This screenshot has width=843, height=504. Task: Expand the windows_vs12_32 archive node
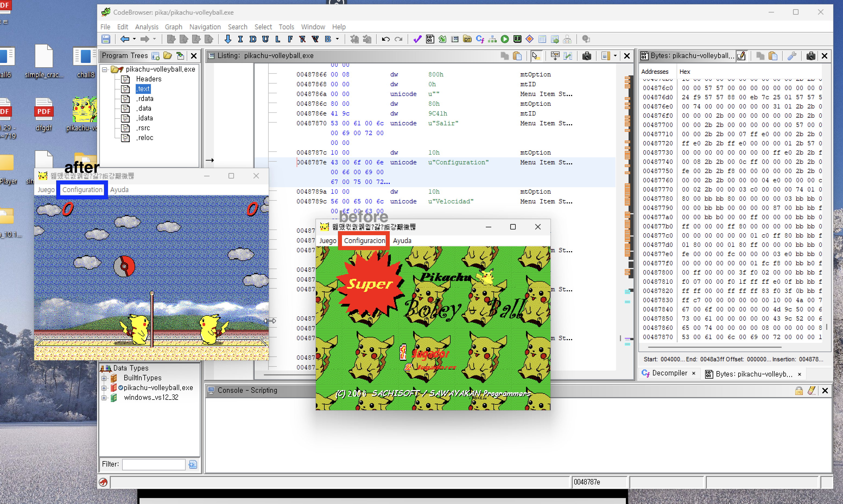(x=104, y=398)
